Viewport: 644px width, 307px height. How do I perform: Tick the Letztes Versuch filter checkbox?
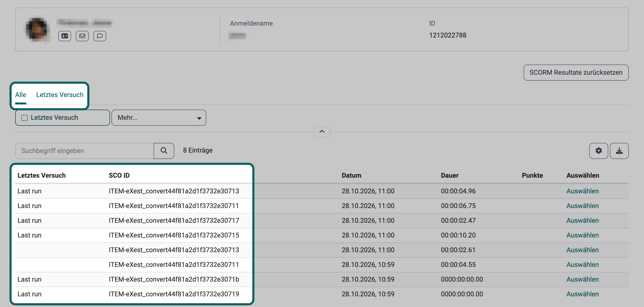tap(24, 118)
